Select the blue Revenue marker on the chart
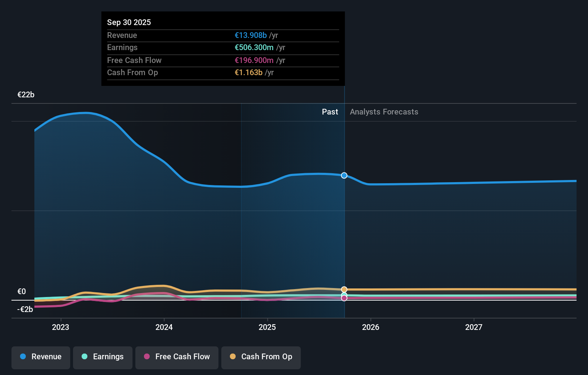The height and width of the screenshot is (375, 588). (344, 175)
